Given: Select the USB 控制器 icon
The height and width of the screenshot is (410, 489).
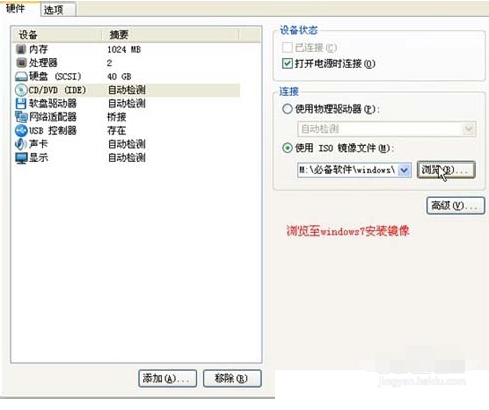Looking at the screenshot, I should 21,130.
